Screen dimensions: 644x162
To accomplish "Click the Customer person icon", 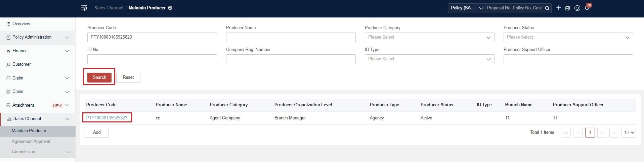I will pyautogui.click(x=8, y=65).
